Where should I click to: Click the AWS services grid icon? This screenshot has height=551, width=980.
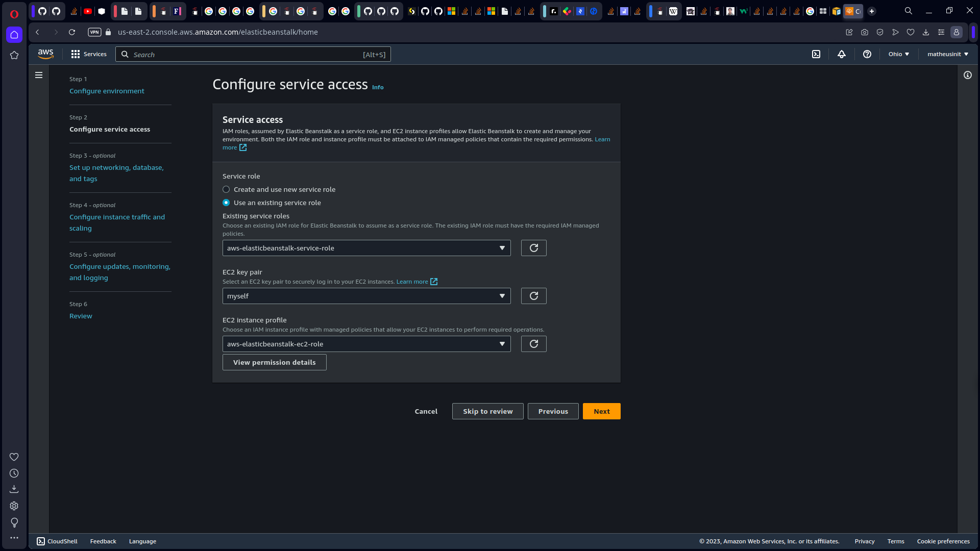coord(76,54)
